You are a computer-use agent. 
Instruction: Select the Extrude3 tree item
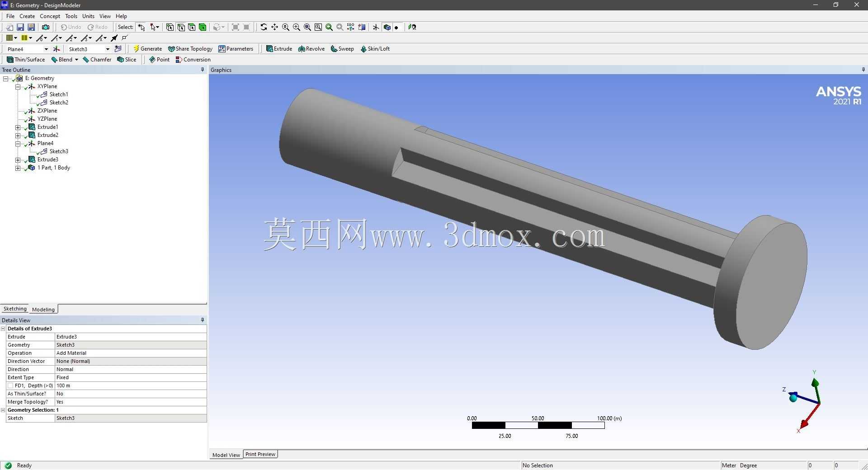(x=47, y=160)
